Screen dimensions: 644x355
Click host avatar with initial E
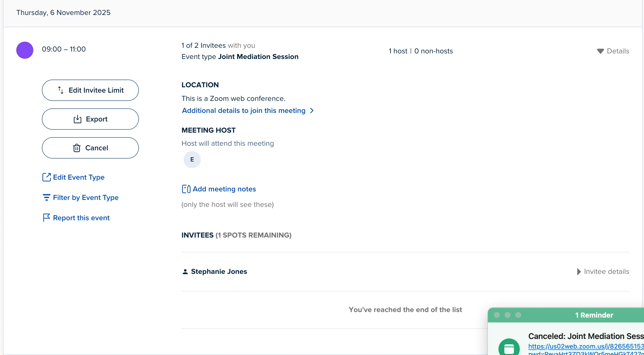(192, 160)
